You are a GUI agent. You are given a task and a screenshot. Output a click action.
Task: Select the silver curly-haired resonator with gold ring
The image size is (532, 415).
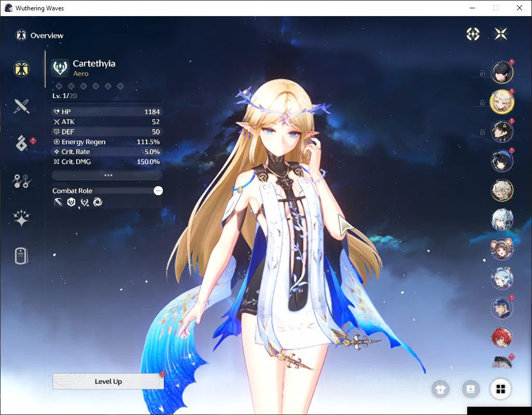pos(502,190)
